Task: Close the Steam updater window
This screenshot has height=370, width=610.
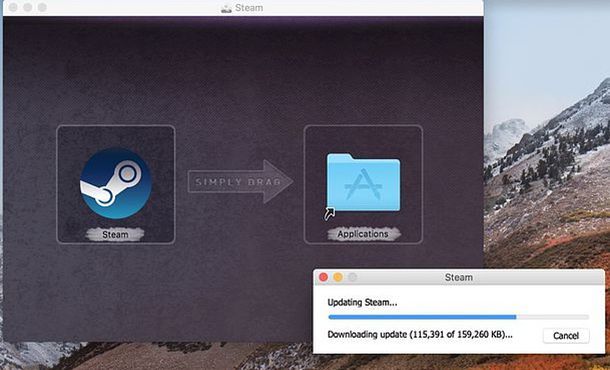Action: pyautogui.click(x=323, y=277)
